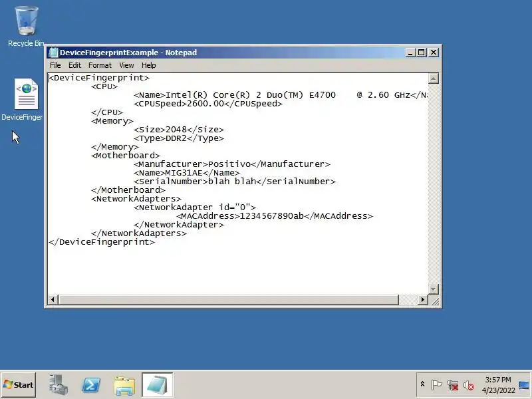This screenshot has width=532, height=399.
Task: Open Server Manager from the taskbar
Action: [58, 384]
